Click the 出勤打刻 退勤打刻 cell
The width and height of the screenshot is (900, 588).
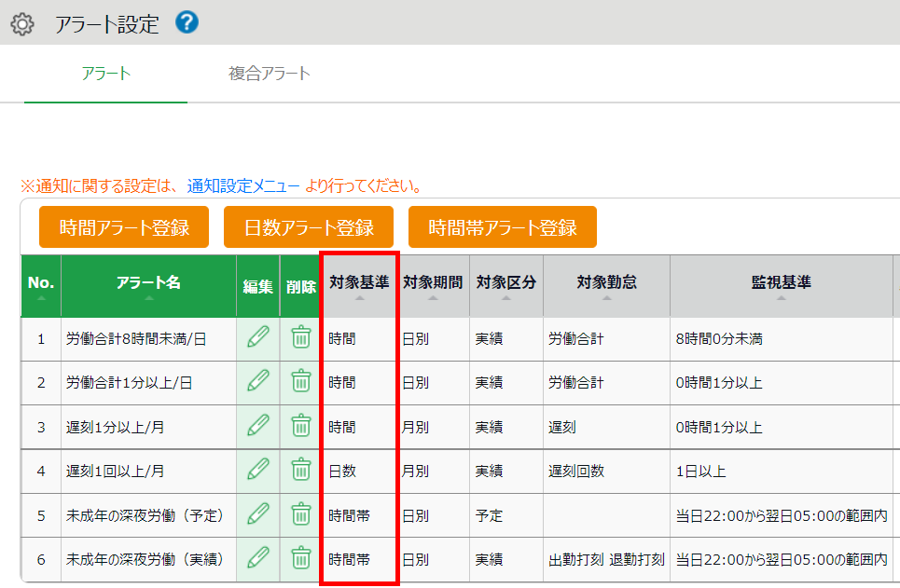point(607,559)
